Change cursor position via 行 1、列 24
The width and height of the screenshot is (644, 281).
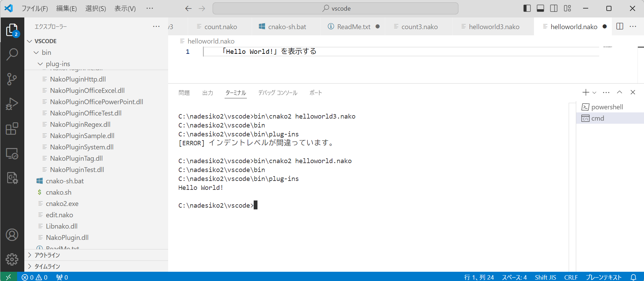click(x=479, y=277)
